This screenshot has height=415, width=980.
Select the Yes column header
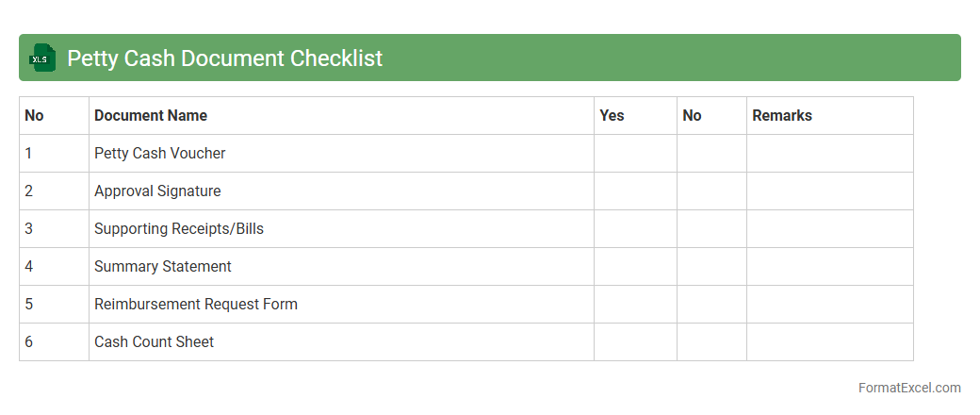612,115
